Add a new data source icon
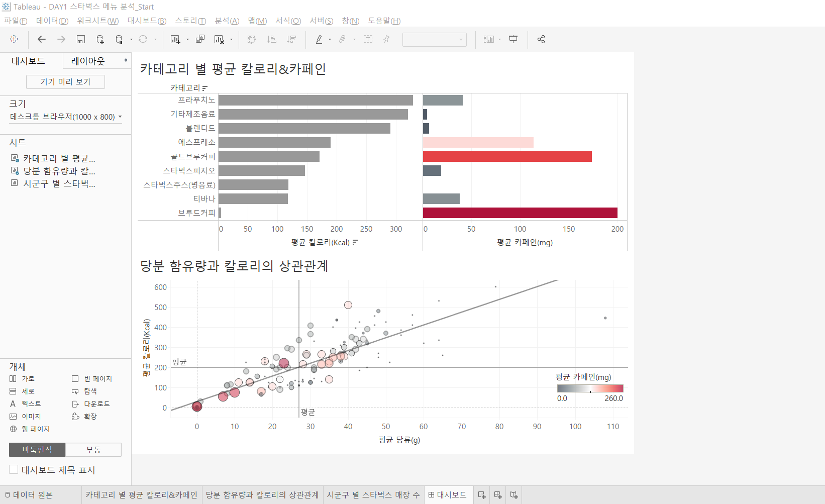This screenshot has height=504, width=825. click(100, 39)
